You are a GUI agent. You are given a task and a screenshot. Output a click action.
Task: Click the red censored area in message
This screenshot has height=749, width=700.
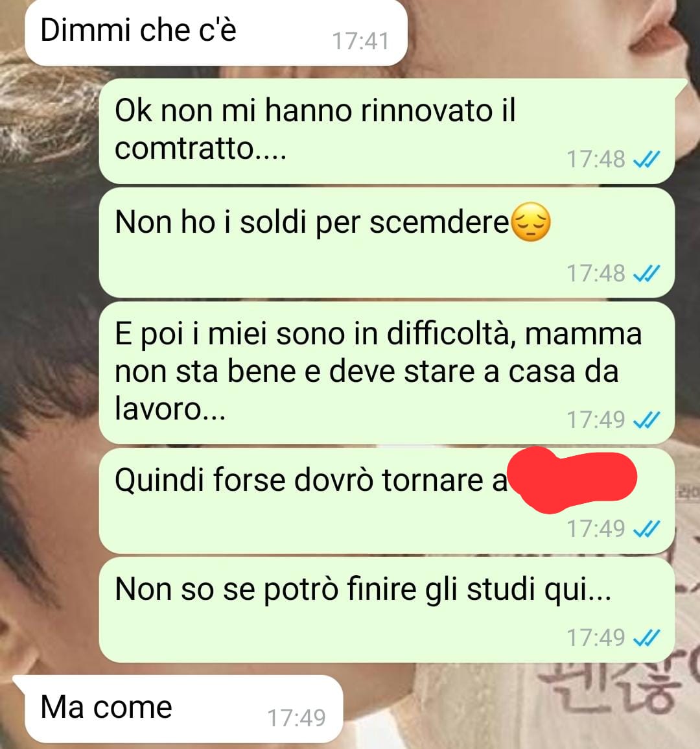(572, 479)
